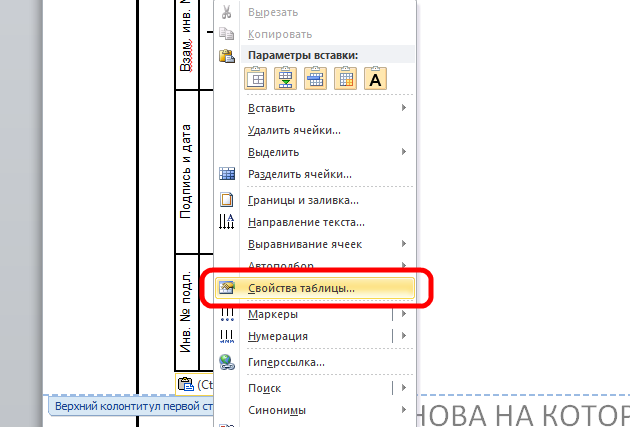
Task: Click the Направление текста icon
Action: point(227,222)
